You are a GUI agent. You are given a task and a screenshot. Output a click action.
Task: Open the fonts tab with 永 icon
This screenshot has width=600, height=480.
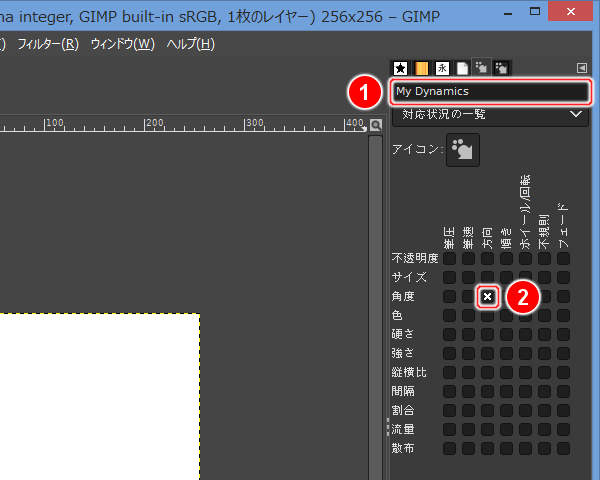pos(441,68)
